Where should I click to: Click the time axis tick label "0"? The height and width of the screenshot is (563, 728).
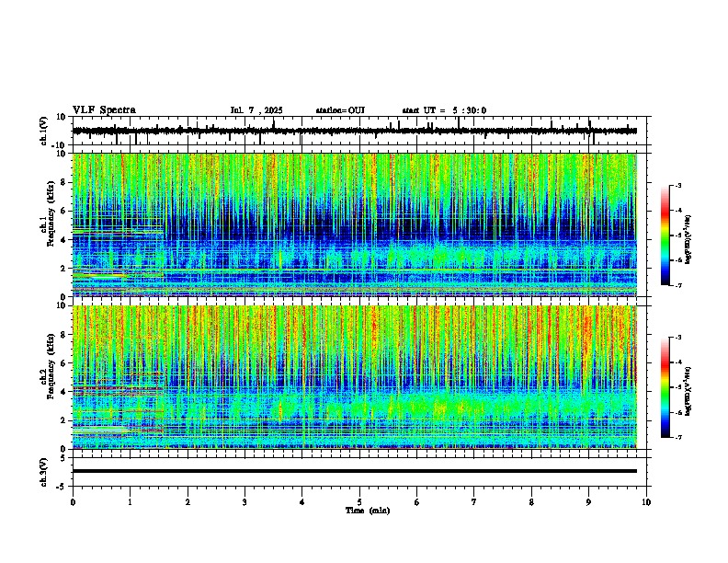coord(73,502)
